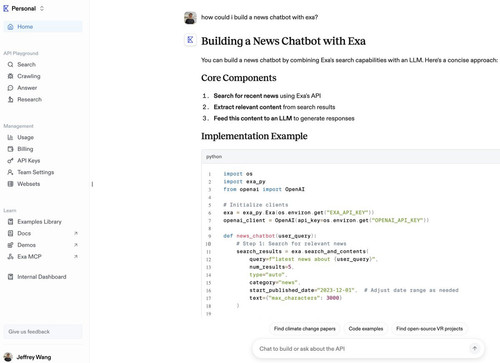The image size is (500, 363).
Task: Click the Internal Dashboard icon
Action: [10, 277]
